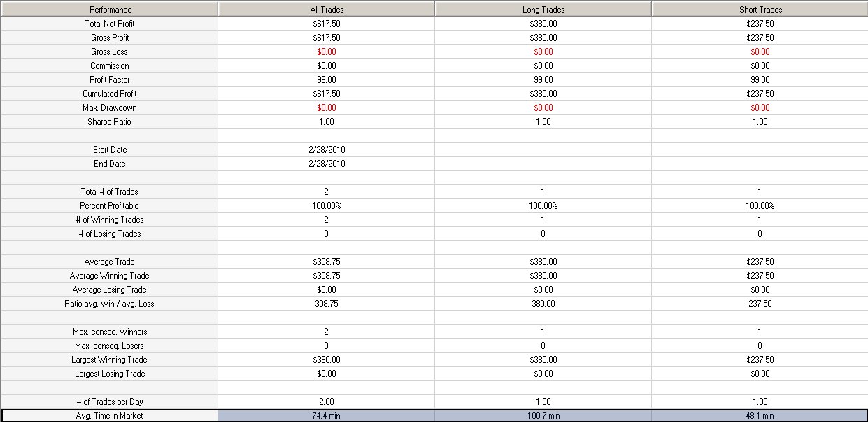Click Short Trades Largest Winning Trade $237.50
The image size is (868, 422).
[760, 360]
